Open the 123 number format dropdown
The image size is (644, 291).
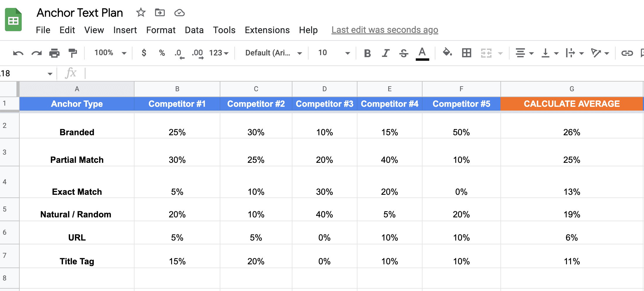point(219,53)
